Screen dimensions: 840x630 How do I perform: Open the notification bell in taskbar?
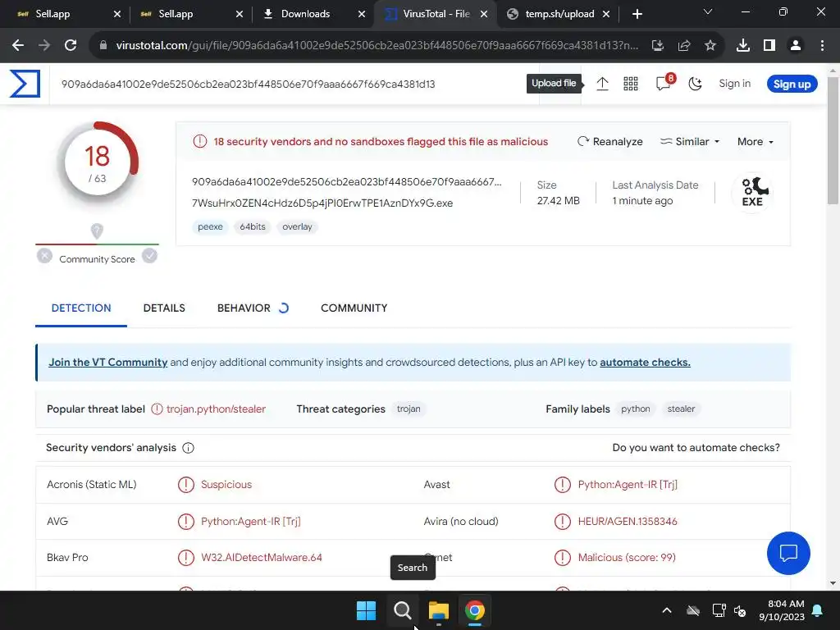coord(818,610)
